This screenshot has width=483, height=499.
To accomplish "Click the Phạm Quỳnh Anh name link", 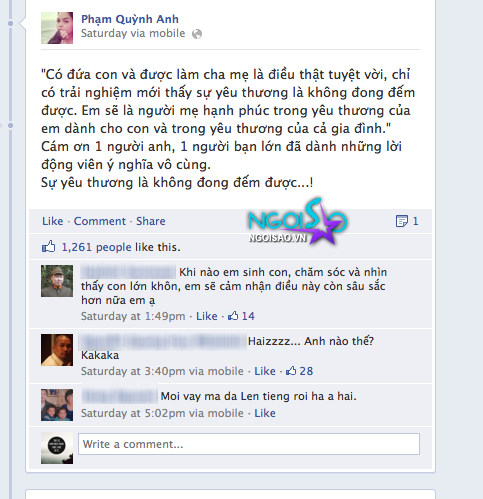I will click(130, 19).
